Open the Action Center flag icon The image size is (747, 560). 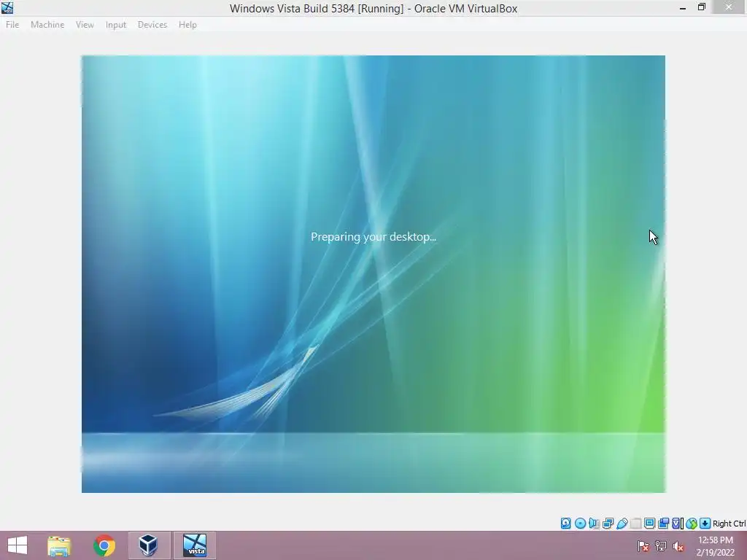[643, 546]
